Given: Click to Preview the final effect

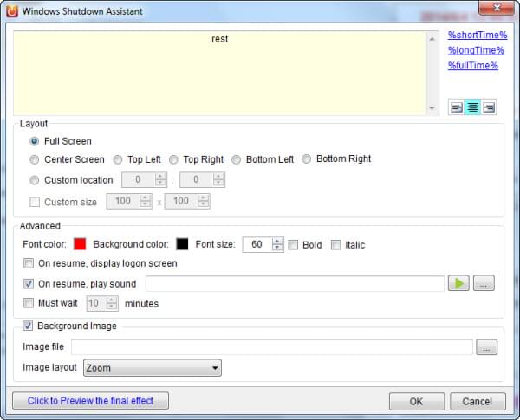Looking at the screenshot, I should click(x=90, y=401).
